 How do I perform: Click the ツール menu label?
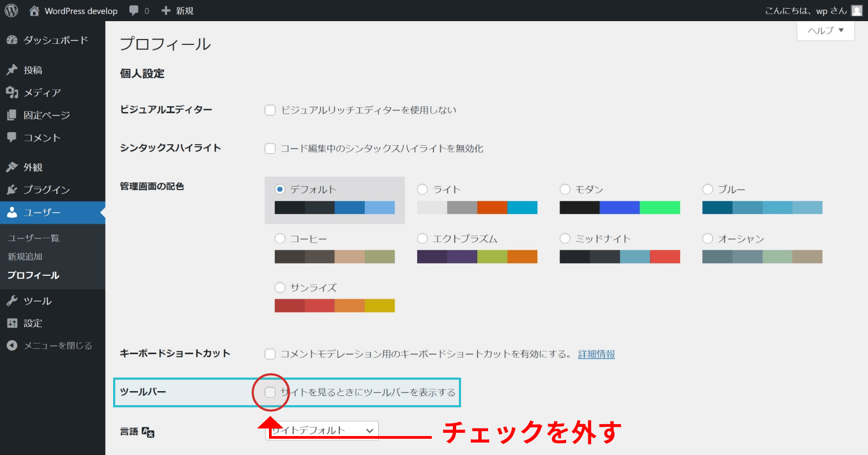click(x=37, y=301)
